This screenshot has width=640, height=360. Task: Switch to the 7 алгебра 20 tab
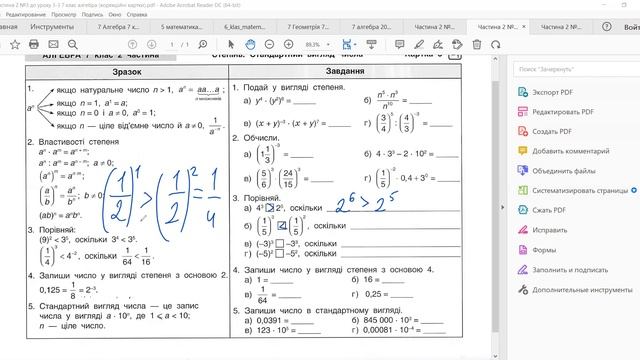coord(371,27)
